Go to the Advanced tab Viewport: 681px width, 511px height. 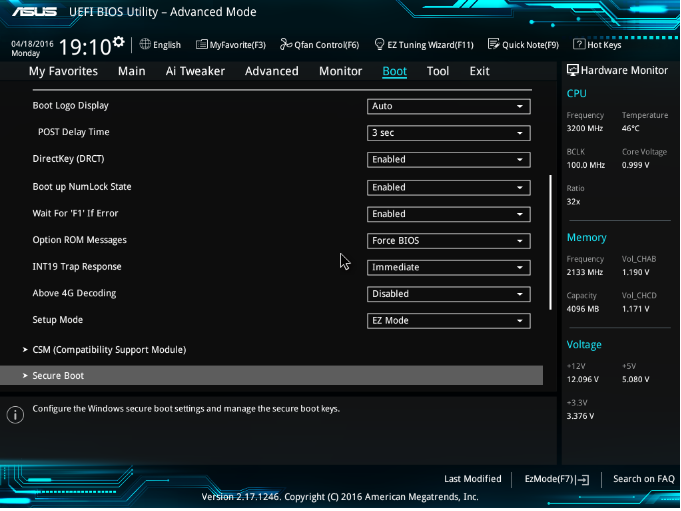(x=271, y=71)
